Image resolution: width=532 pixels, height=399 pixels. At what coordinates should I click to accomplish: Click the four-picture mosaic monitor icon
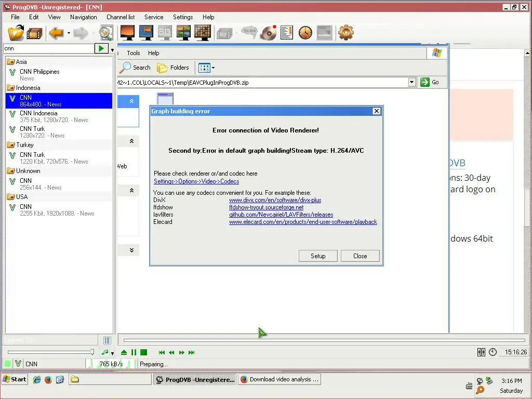click(x=183, y=33)
